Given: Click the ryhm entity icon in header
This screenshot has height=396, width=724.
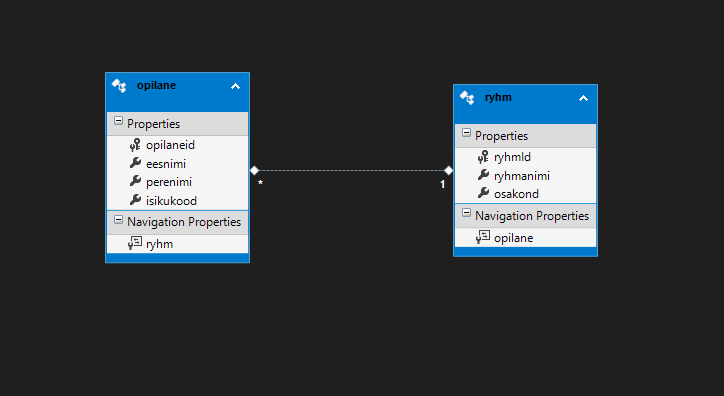Looking at the screenshot, I should [467, 97].
